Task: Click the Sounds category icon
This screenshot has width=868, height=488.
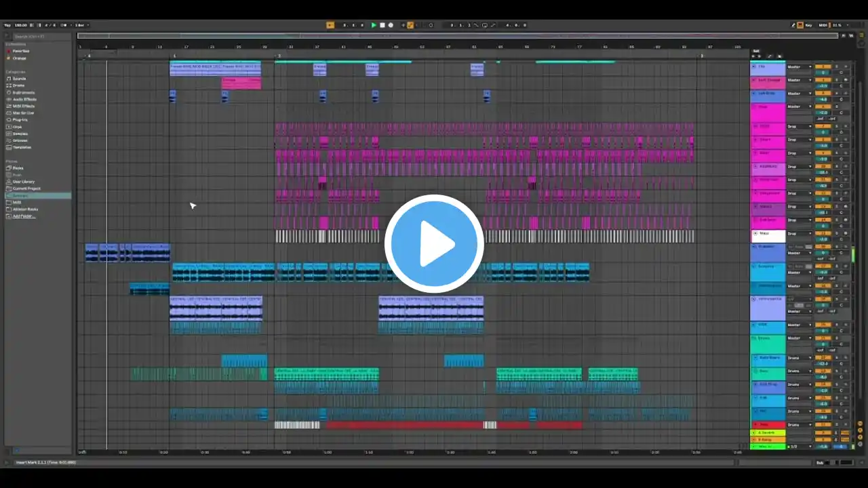Action: [9, 79]
